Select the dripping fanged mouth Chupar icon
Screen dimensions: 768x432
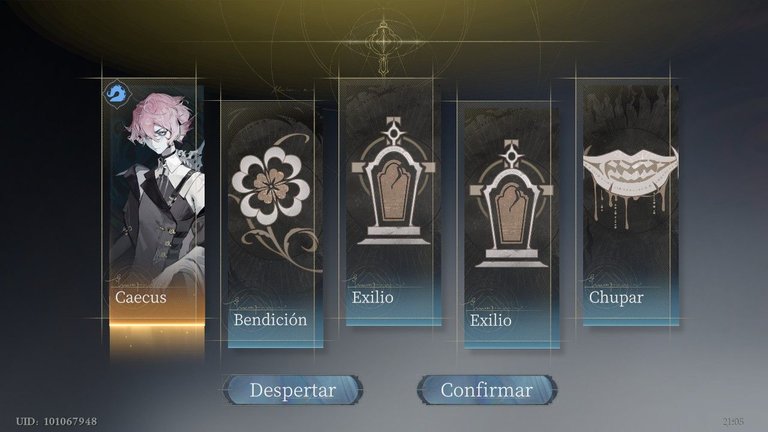631,182
